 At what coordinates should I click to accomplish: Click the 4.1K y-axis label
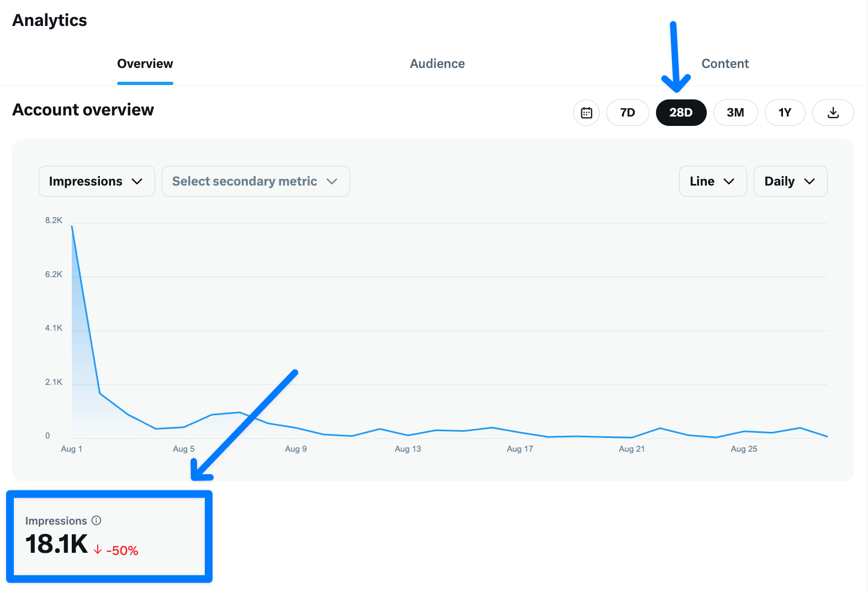tap(54, 328)
